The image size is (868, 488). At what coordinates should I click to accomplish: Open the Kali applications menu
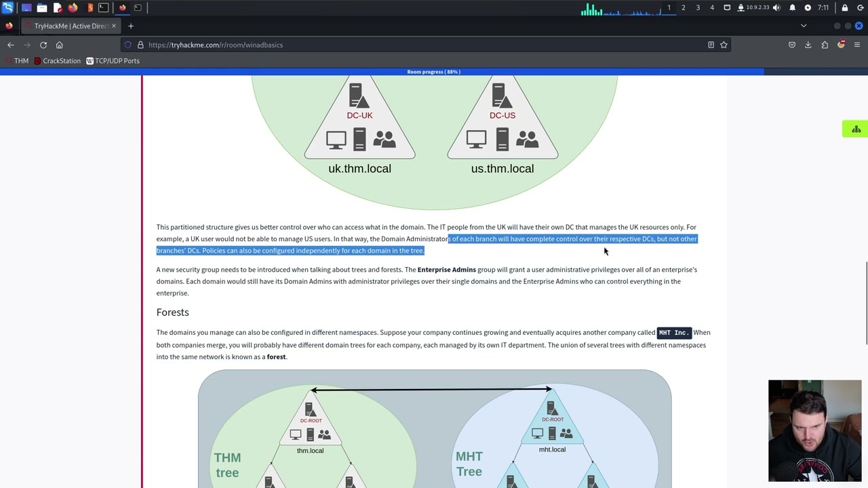pos(7,7)
